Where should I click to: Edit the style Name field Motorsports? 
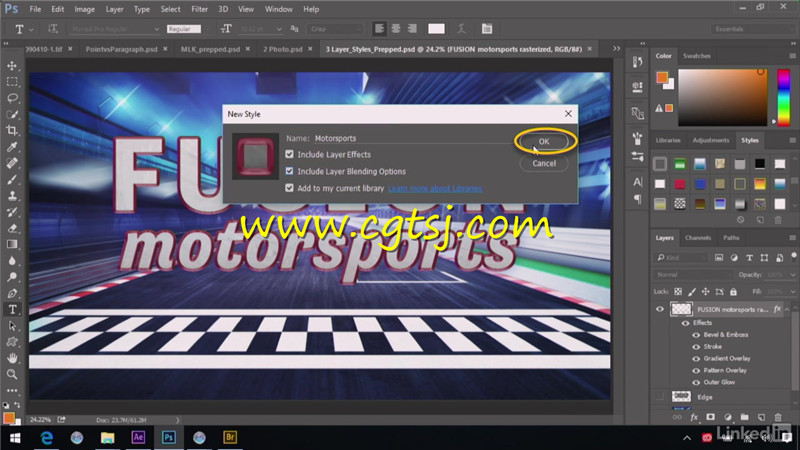(412, 138)
